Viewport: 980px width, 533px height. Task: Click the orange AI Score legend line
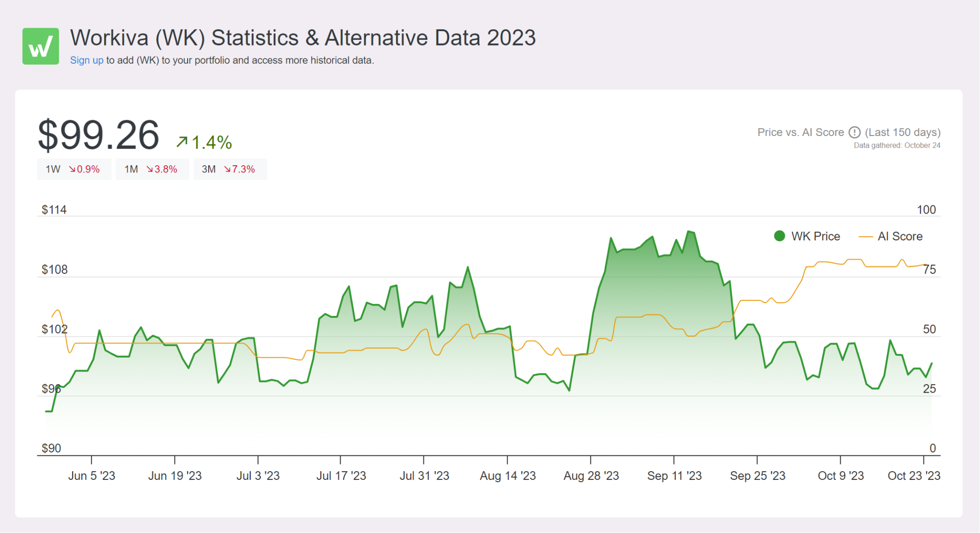(866, 237)
